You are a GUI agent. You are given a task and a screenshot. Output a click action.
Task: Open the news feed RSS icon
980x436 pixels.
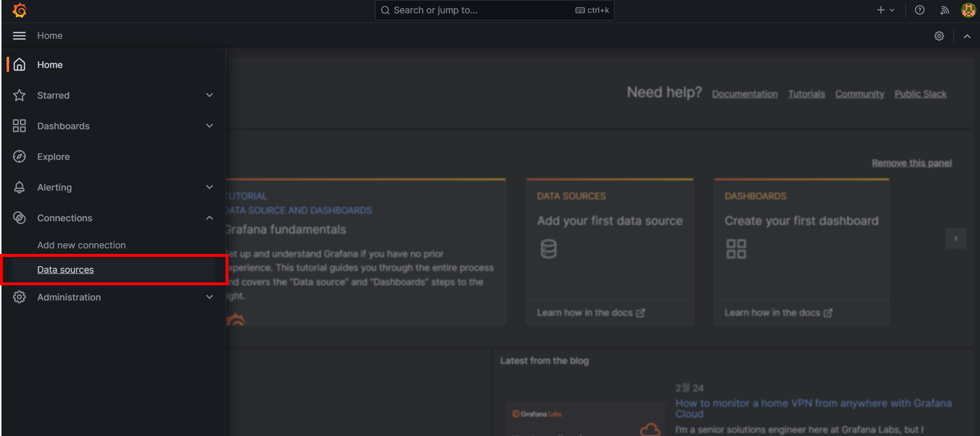pos(945,10)
